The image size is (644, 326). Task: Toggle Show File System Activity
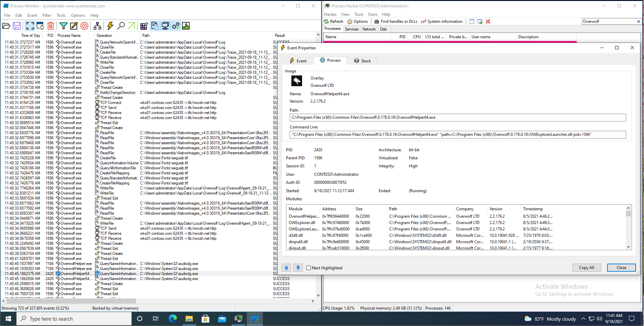(155, 26)
